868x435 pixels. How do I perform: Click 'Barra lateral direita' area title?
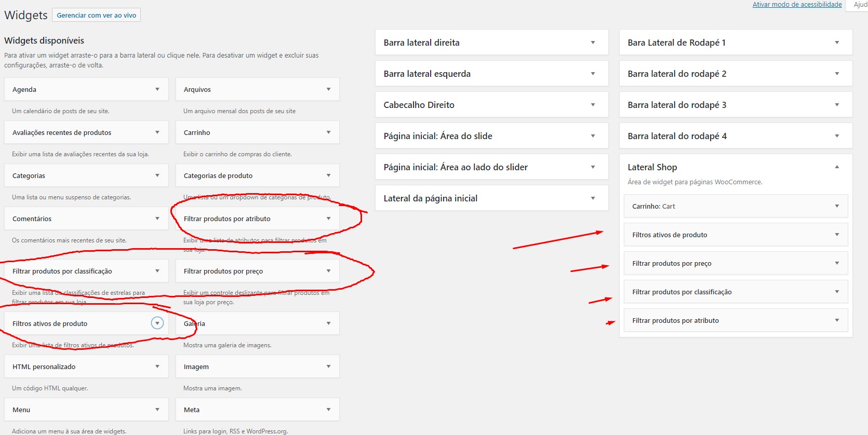(x=422, y=43)
